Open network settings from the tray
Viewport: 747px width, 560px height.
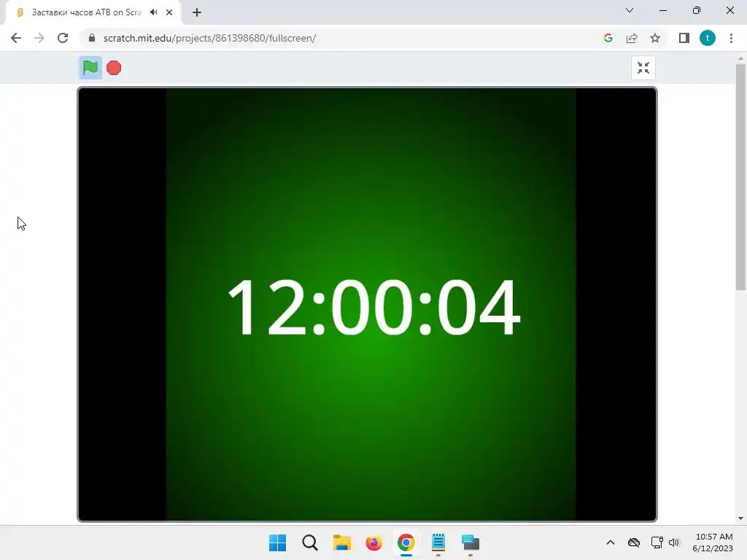pos(657,542)
